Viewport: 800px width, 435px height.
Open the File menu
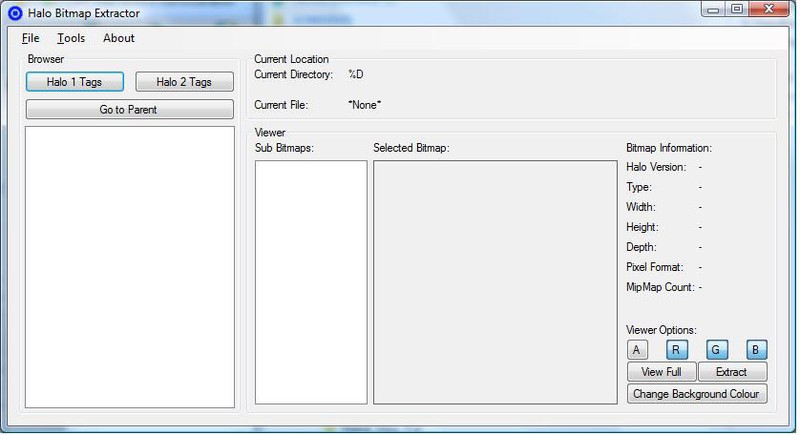(31, 38)
